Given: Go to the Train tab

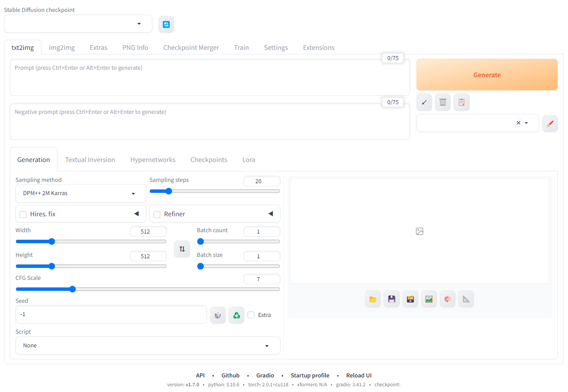Looking at the screenshot, I should tap(242, 48).
